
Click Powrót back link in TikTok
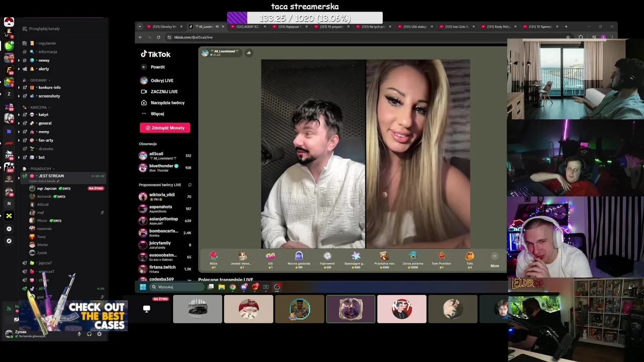(153, 67)
